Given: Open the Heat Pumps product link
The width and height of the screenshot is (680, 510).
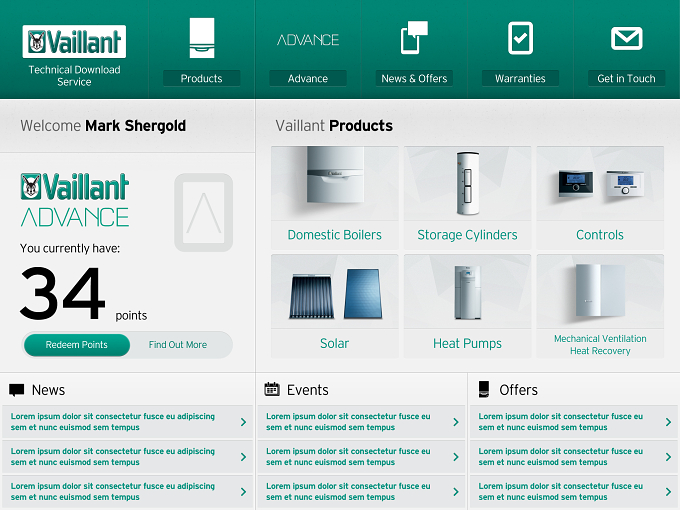Looking at the screenshot, I should pos(467,343).
